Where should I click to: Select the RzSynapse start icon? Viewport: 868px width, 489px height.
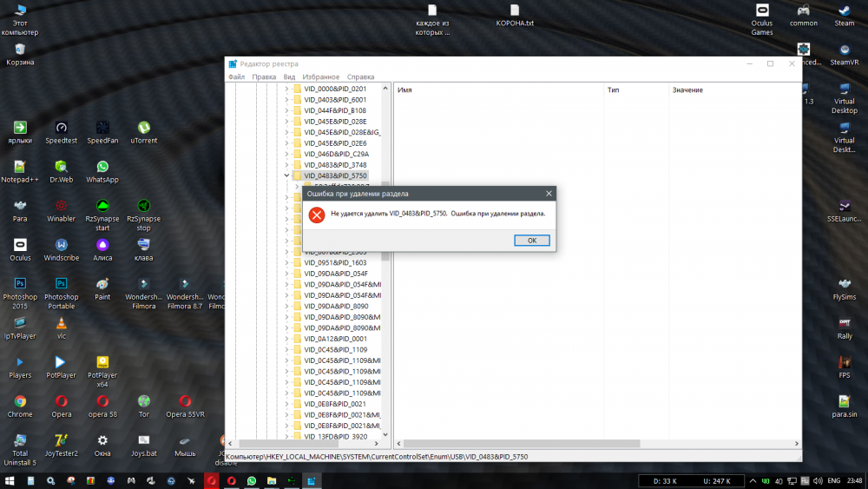(102, 215)
